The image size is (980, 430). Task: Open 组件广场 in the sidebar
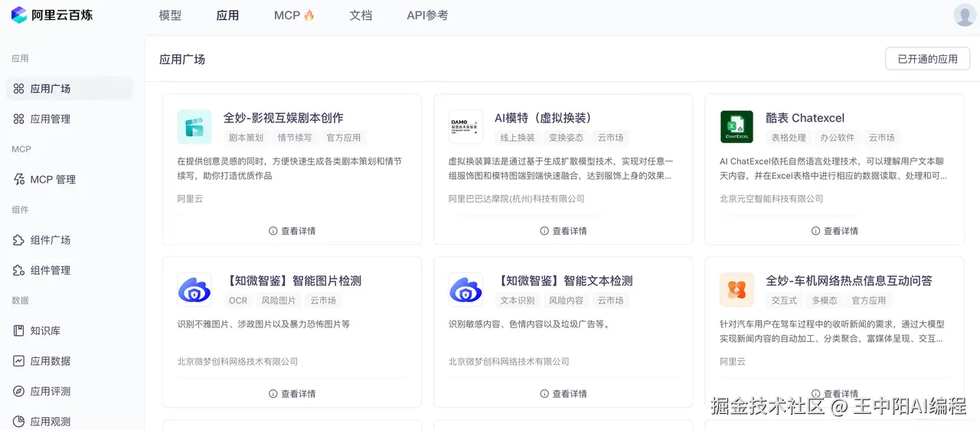[x=70, y=239]
